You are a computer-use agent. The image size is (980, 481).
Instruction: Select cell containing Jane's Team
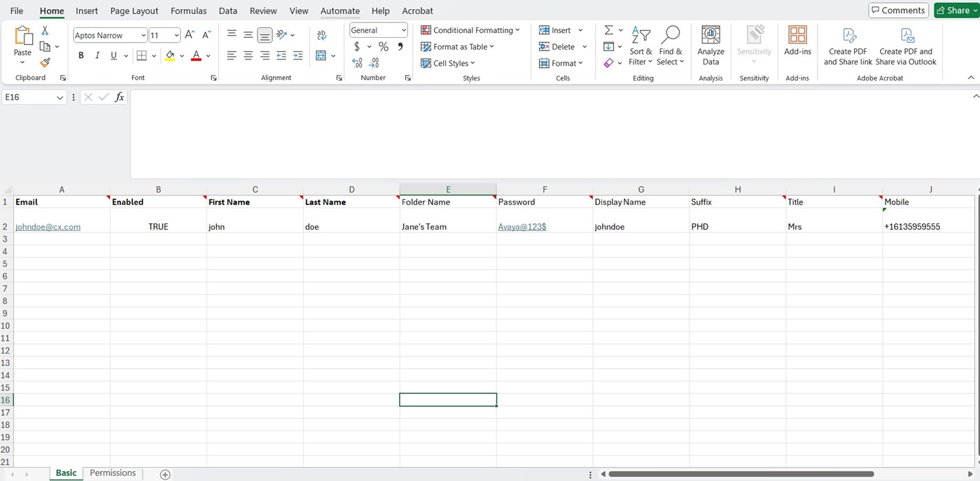tap(448, 221)
